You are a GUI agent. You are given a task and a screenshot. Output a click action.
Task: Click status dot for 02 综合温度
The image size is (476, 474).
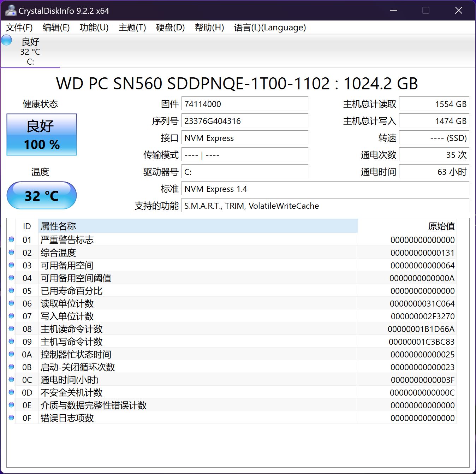pos(11,252)
